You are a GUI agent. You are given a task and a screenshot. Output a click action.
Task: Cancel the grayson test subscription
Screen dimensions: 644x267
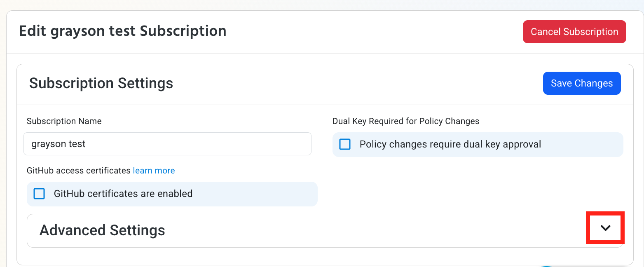click(x=574, y=31)
